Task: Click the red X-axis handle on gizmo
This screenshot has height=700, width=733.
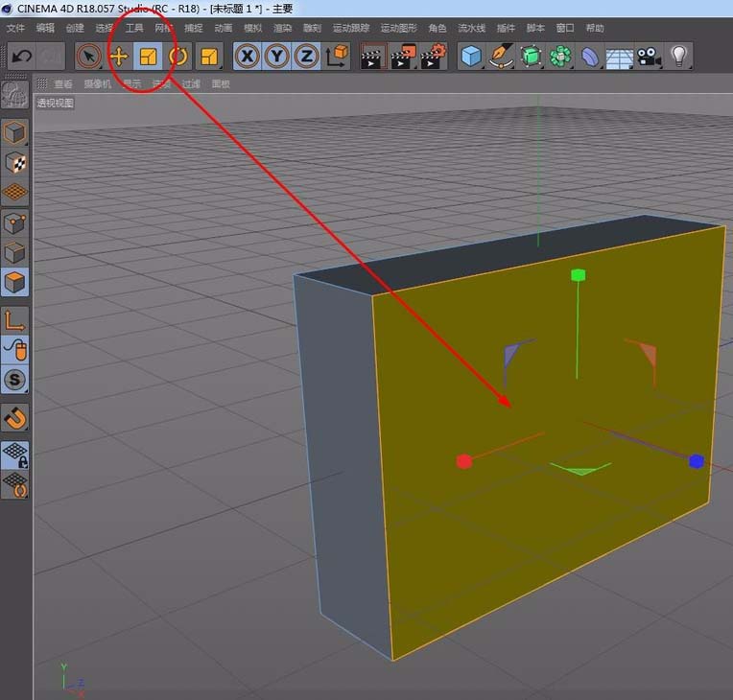Action: click(464, 461)
